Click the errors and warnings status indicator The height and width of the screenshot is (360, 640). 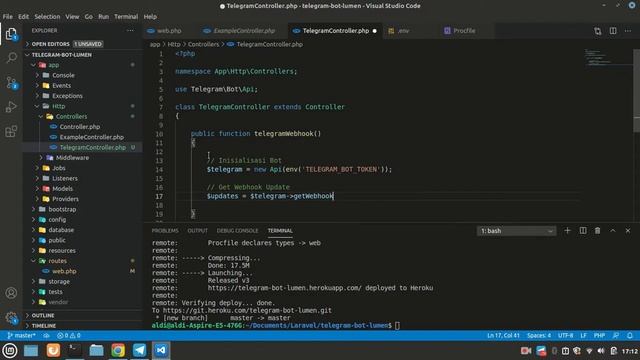click(x=69, y=336)
